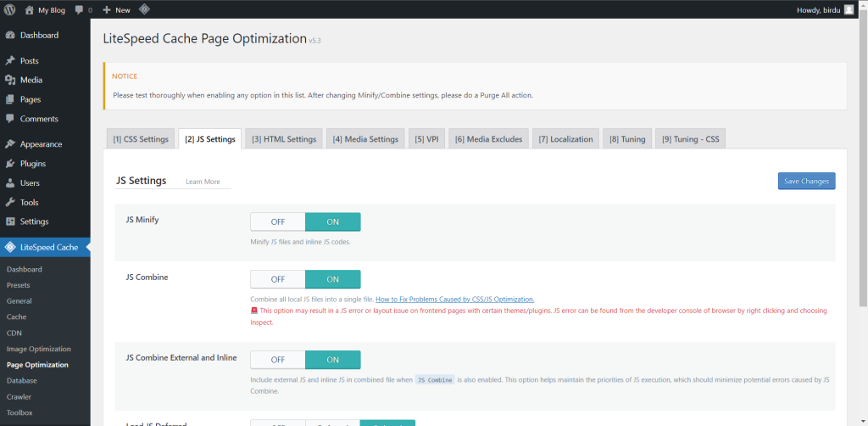This screenshot has height=426, width=868.
Task: Click the Tools wrench icon in sidebar
Action: point(10,202)
